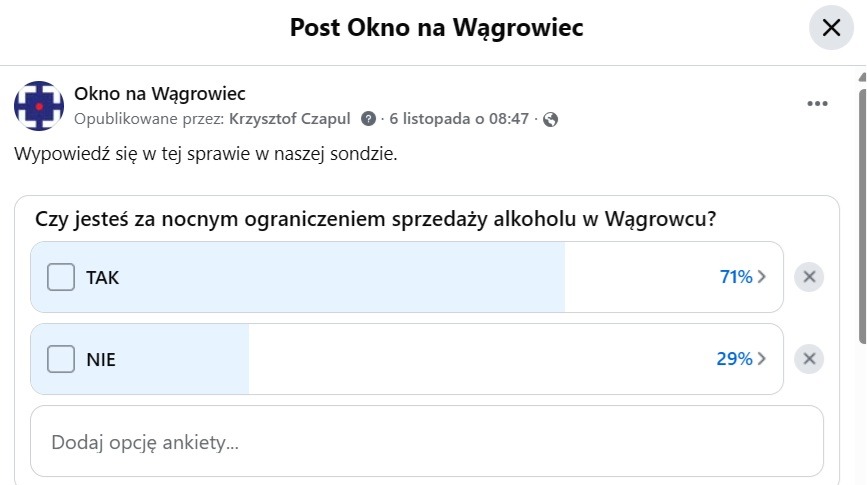Viewport: 867px width, 485px height.
Task: Expand the 29% voters list chevron
Action: pos(762,359)
